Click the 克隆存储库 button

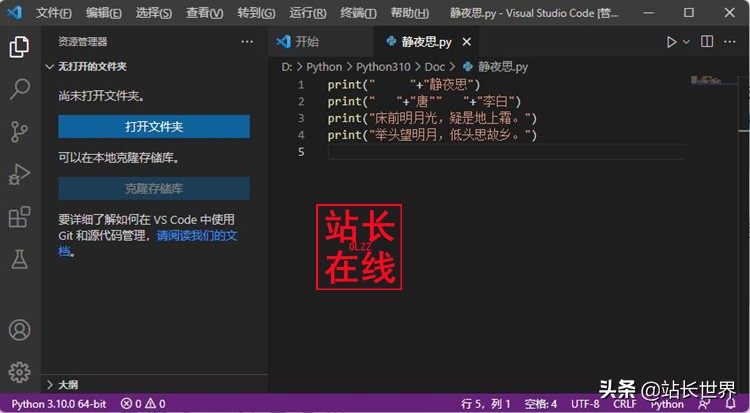(154, 189)
